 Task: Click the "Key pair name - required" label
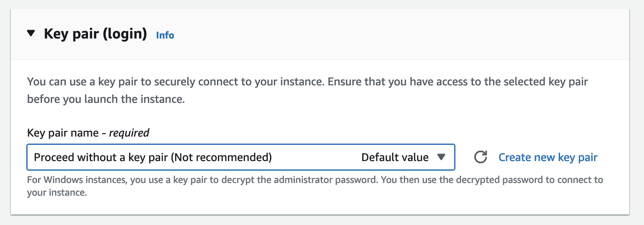88,133
